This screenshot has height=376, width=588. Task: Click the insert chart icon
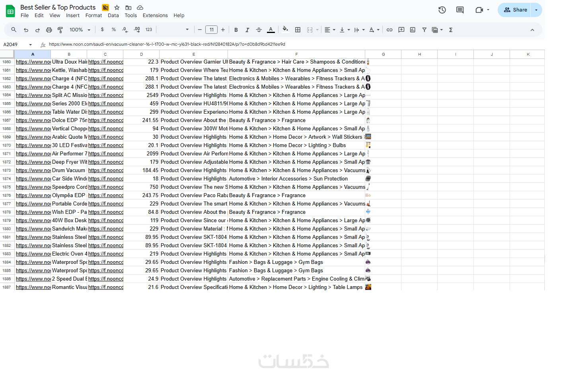[413, 30]
